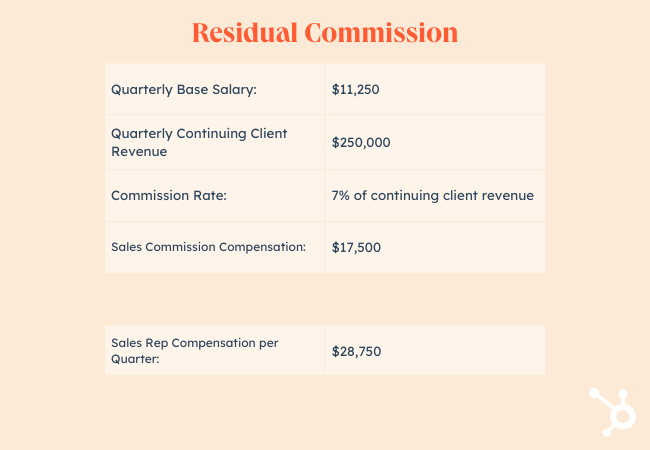Click the $250,000 revenue value
The height and width of the screenshot is (450, 650).
361,142
